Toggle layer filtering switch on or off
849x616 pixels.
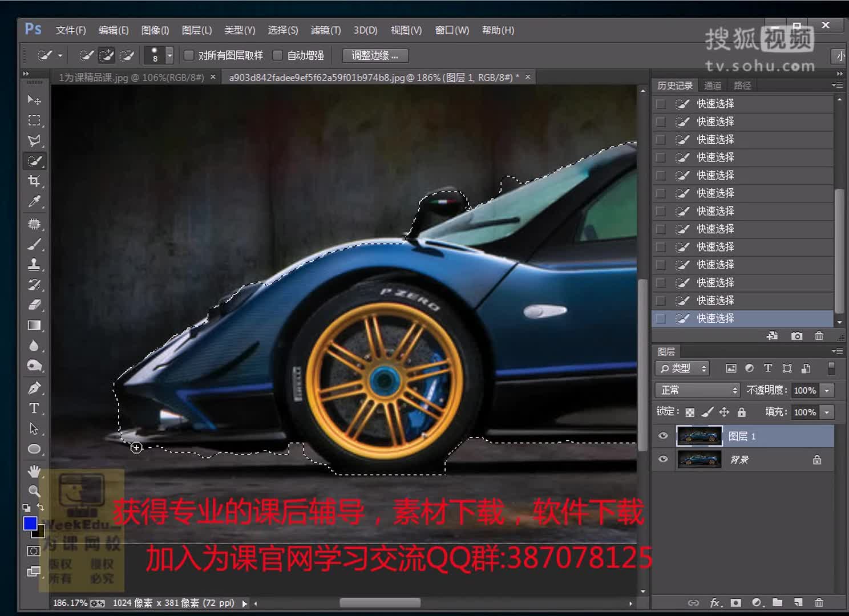click(831, 368)
